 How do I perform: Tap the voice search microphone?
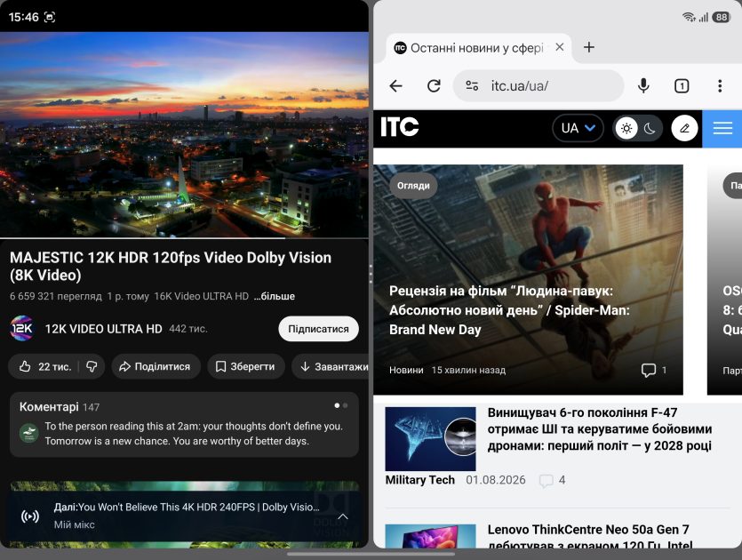pyautogui.click(x=643, y=85)
